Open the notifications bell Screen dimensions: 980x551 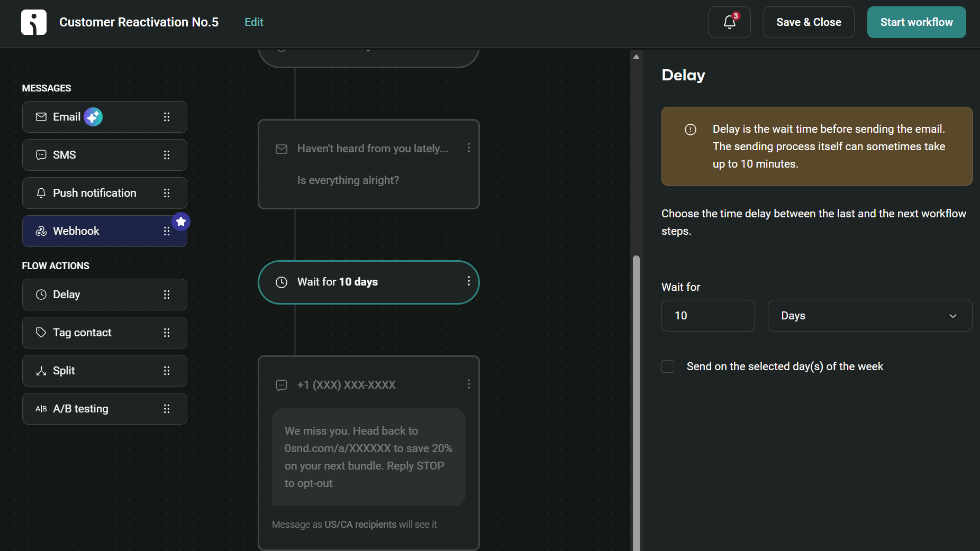click(729, 22)
